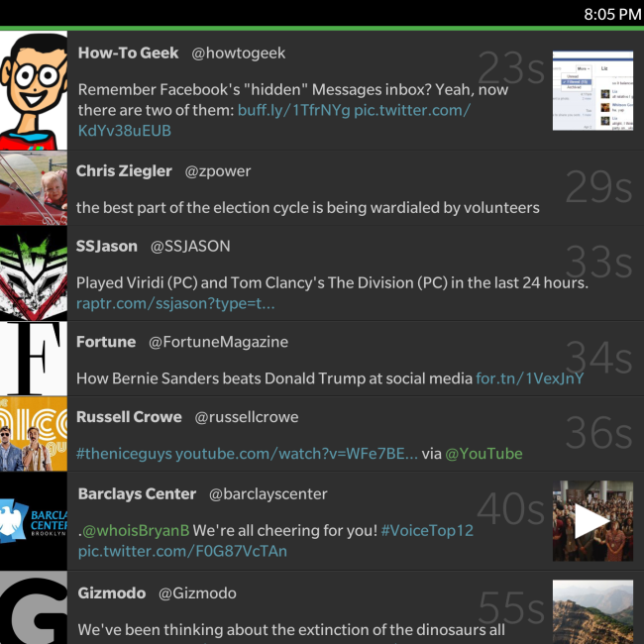Play the Barclays Center video thumbnail
The width and height of the screenshot is (644, 644).
pos(592,521)
